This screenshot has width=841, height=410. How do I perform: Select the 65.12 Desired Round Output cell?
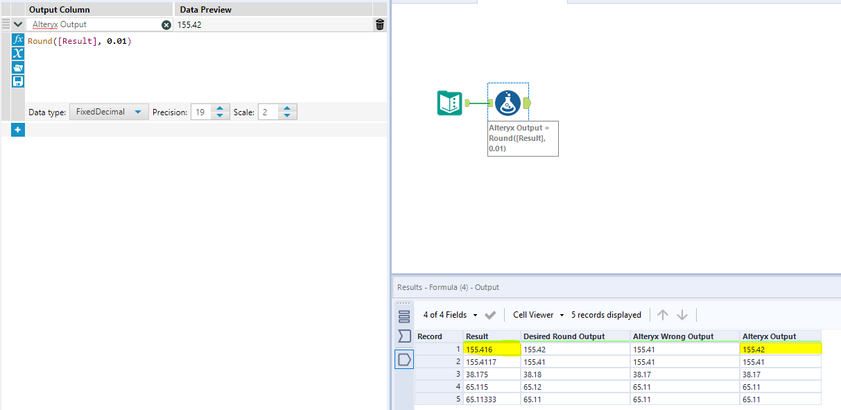point(576,386)
